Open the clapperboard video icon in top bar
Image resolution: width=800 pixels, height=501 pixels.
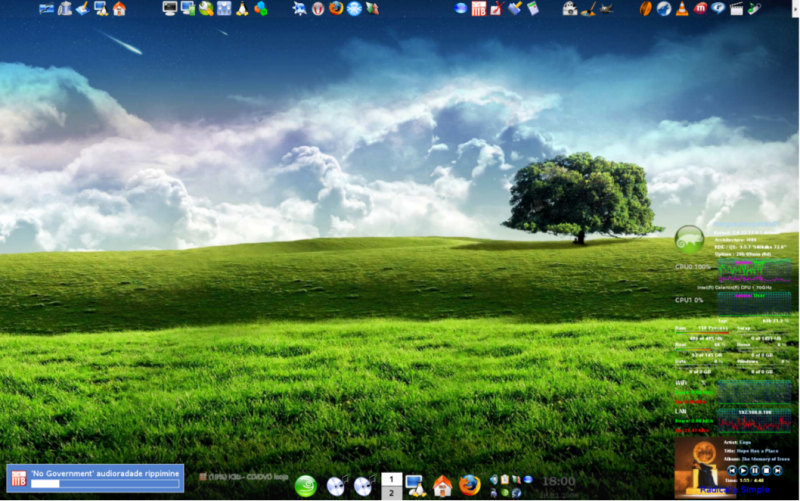point(736,8)
